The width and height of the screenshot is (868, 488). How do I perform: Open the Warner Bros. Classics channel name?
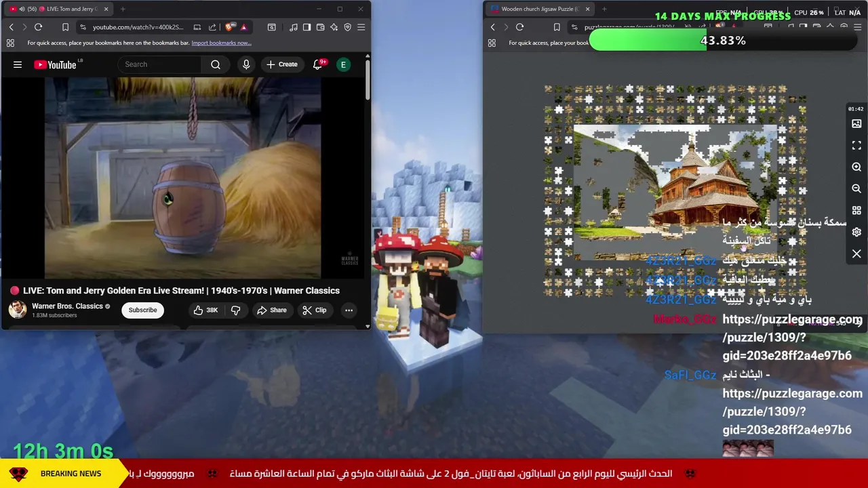click(67, 306)
